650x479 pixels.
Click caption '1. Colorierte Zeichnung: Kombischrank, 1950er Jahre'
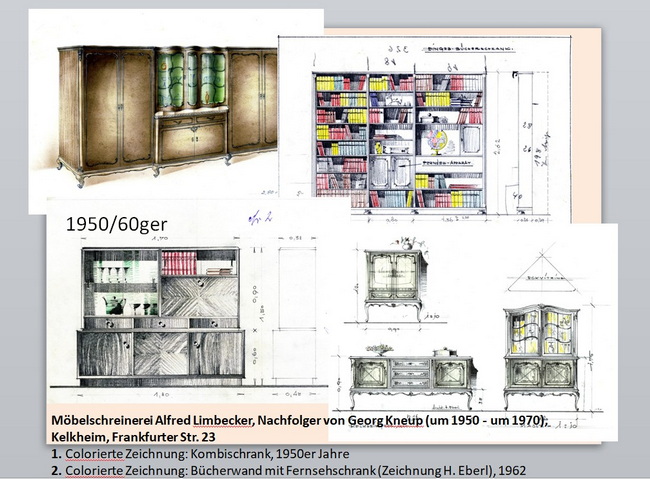(200, 454)
